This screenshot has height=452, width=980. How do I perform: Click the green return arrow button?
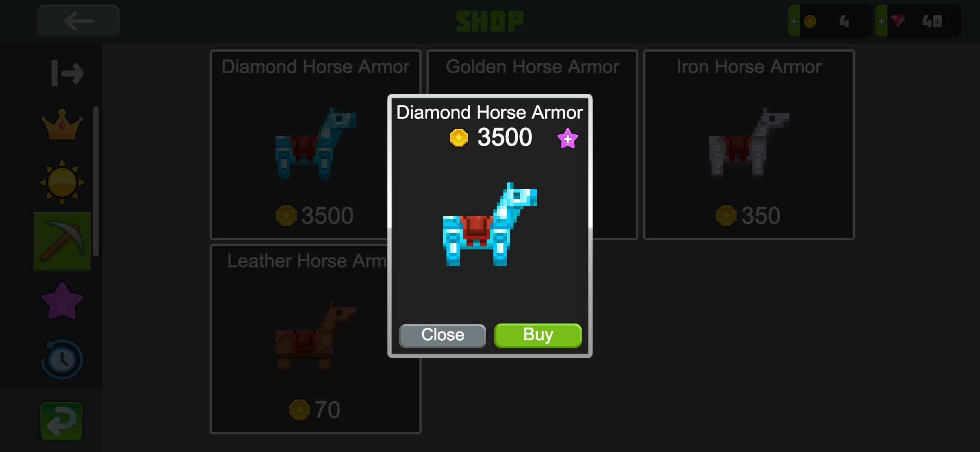[x=62, y=421]
